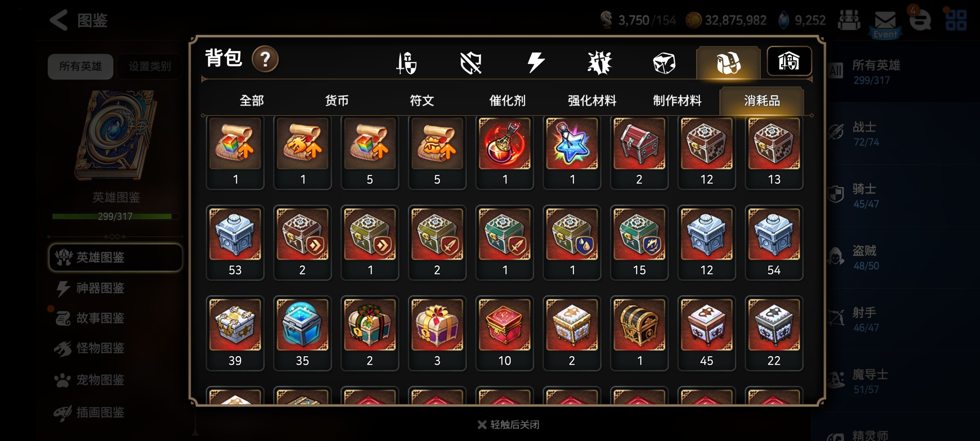Select the blue star potion item
This screenshot has width=980, height=441.
coord(572,153)
